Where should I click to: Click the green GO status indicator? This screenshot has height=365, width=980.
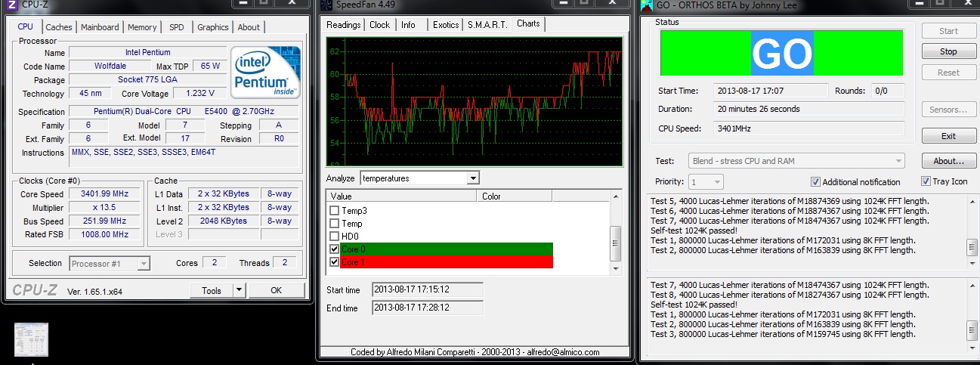[782, 53]
